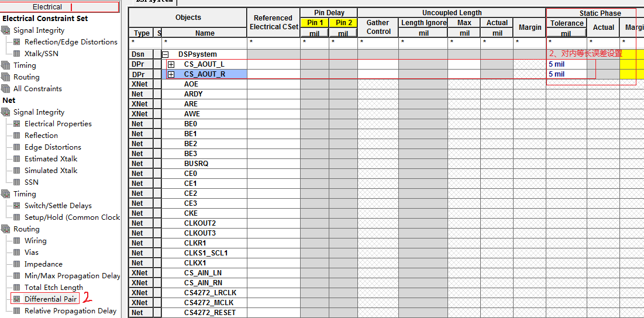Open the Relative Propagation Delay worksheet
The width and height of the screenshot is (644, 318).
click(70, 311)
